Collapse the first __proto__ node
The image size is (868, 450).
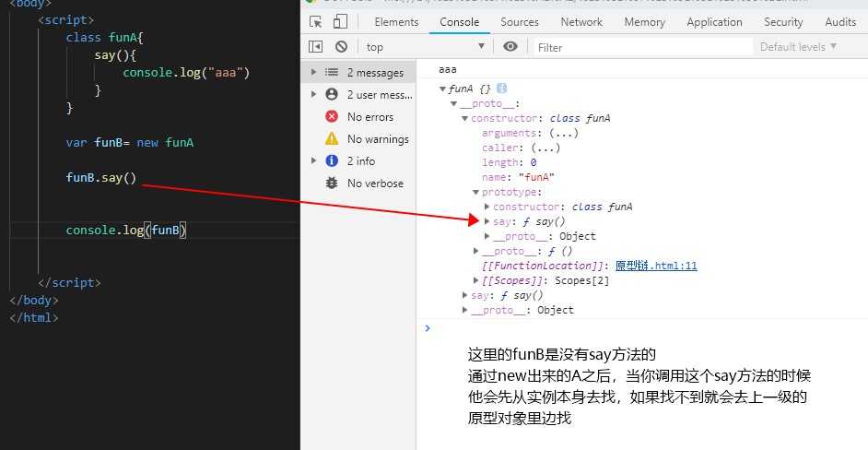click(453, 103)
